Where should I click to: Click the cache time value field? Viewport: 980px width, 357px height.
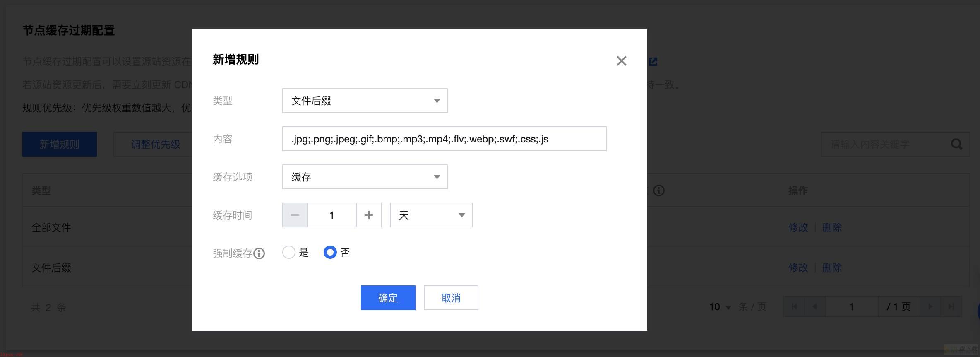[331, 215]
